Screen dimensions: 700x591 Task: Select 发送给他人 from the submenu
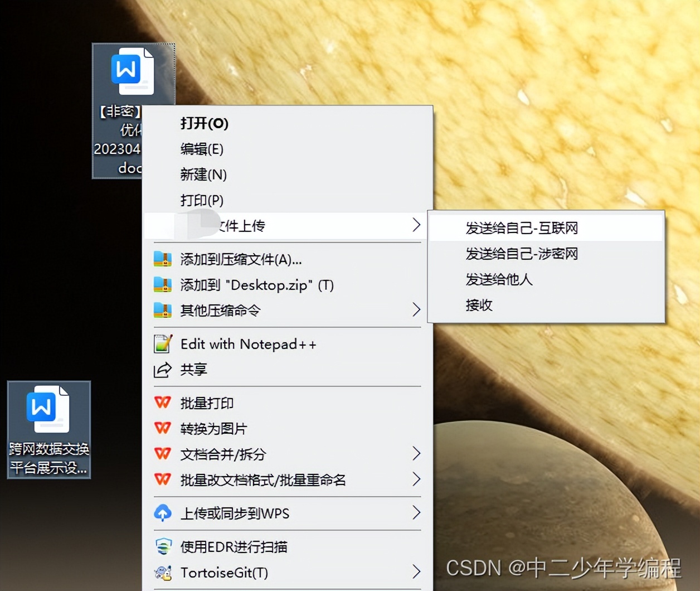(499, 279)
